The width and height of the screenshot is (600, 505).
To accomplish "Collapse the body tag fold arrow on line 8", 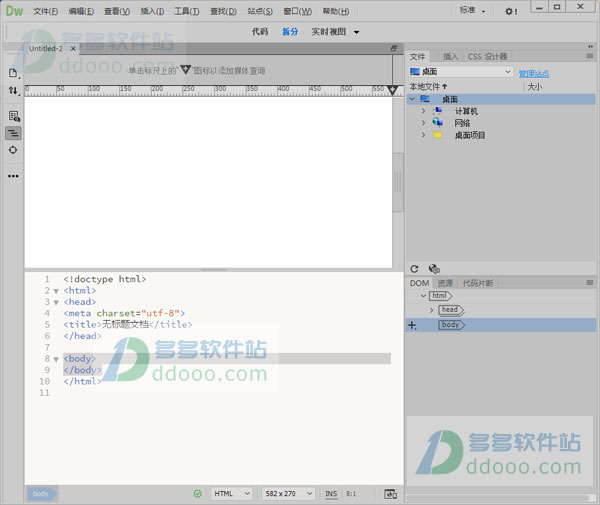I will (x=56, y=358).
